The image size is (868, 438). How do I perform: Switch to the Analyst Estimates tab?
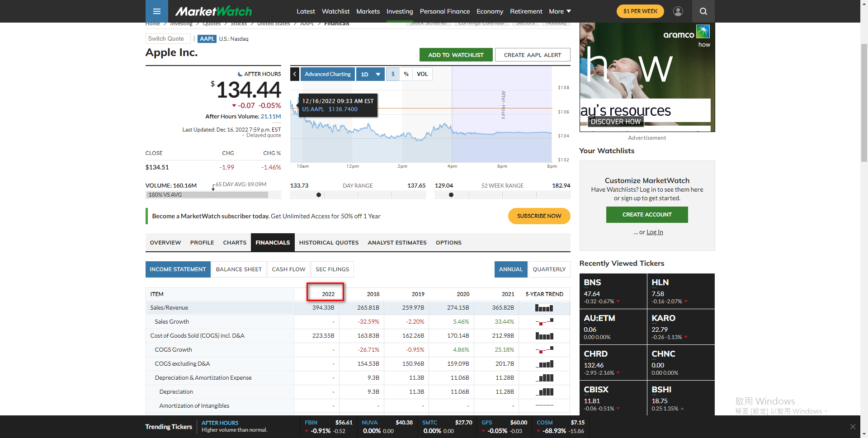pos(397,243)
